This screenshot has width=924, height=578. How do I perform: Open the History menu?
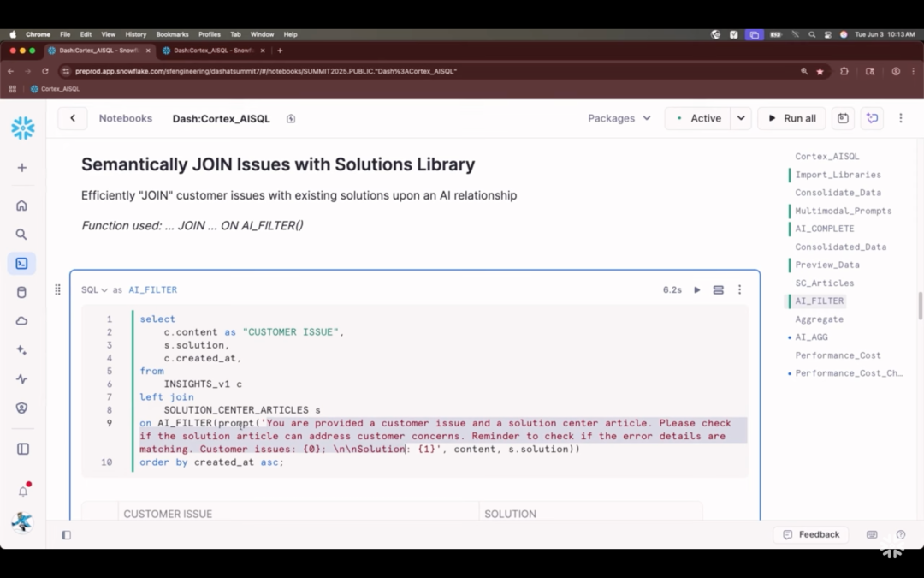135,34
